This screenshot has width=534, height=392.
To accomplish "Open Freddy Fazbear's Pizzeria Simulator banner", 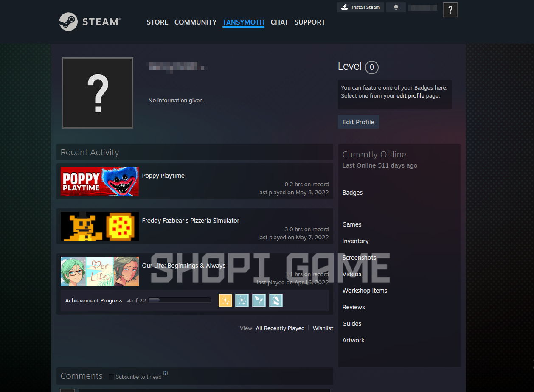I will (x=100, y=226).
